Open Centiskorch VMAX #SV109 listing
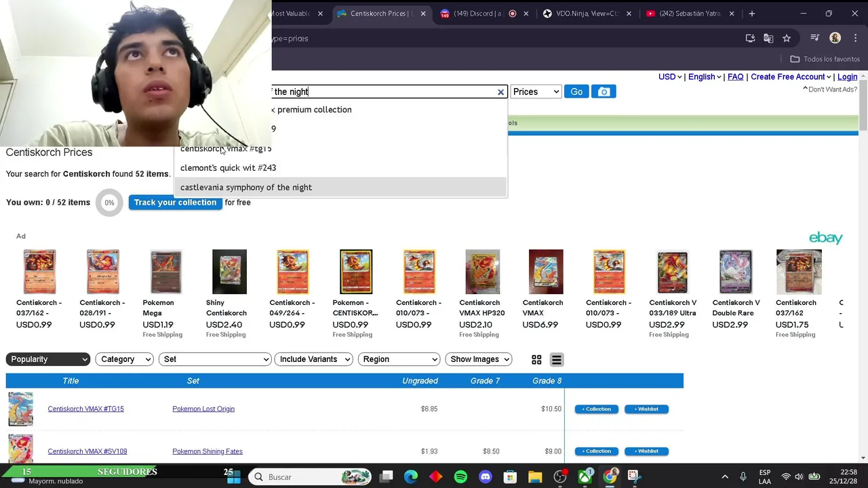Image resolution: width=868 pixels, height=488 pixels. click(x=87, y=451)
